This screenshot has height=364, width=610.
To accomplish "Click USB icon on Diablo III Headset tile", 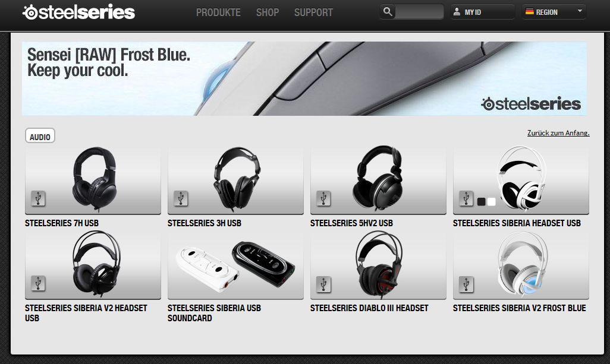I will click(x=323, y=284).
